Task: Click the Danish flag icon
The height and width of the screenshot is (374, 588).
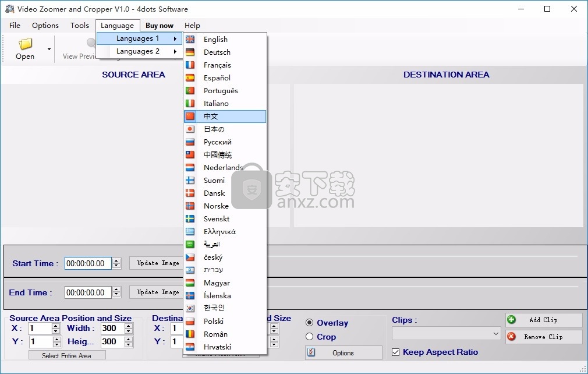Action: pos(190,193)
